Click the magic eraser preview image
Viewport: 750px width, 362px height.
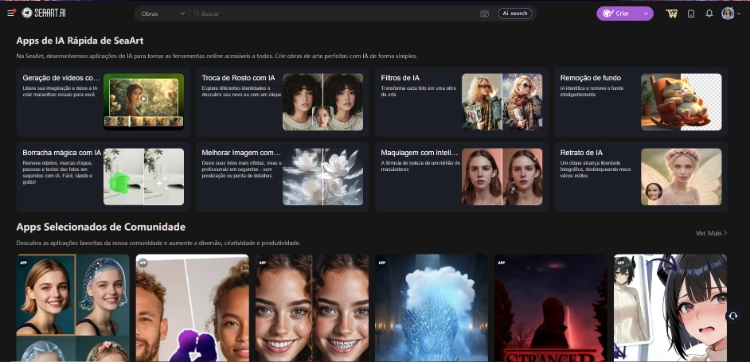pos(143,176)
